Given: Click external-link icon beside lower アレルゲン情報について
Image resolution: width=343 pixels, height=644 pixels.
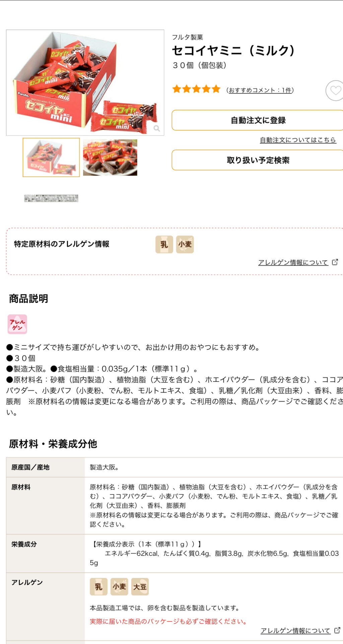Looking at the screenshot, I should (337, 630).
